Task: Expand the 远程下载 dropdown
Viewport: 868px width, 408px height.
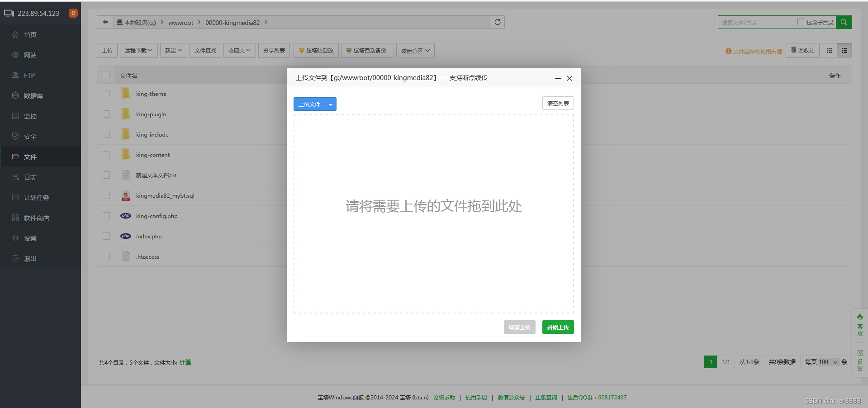Action: click(x=139, y=51)
